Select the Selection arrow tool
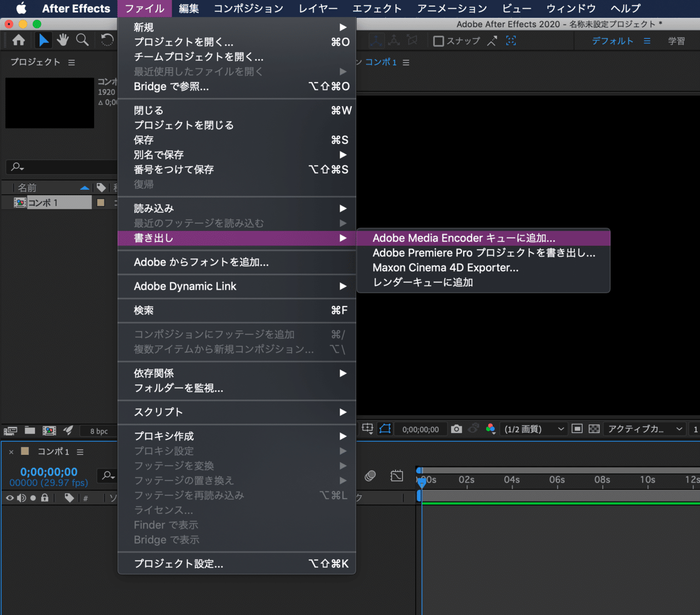Screen dimensions: 700x615 43,40
